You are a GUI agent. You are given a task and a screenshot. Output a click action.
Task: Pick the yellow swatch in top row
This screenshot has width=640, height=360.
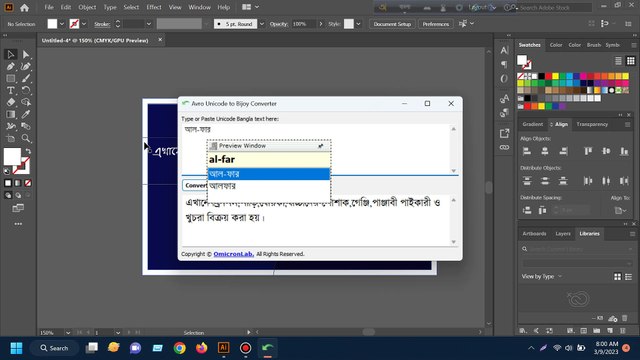(555, 76)
